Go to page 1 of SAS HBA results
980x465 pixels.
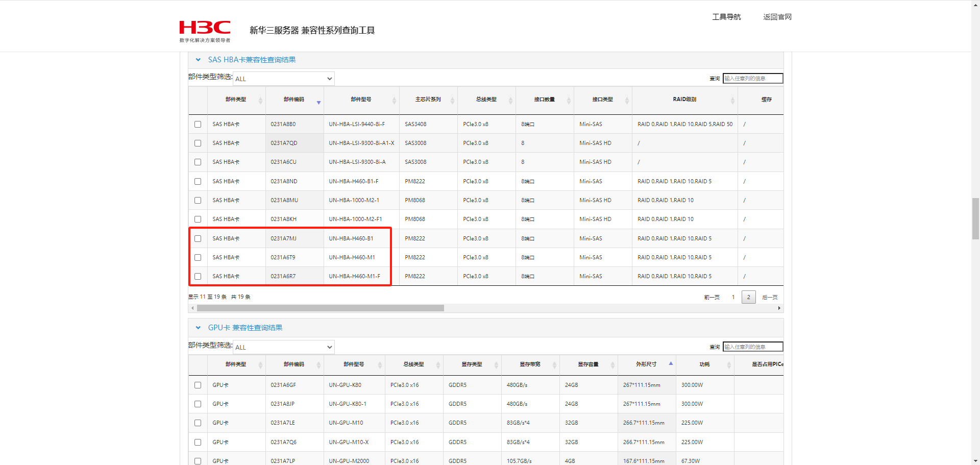coord(733,297)
